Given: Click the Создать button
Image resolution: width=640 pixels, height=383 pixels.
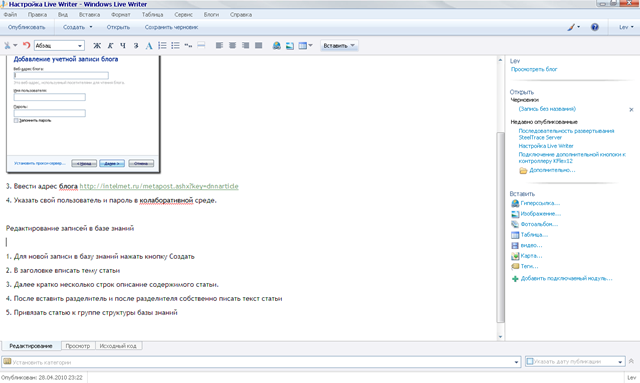Looking at the screenshot, I should point(74,27).
